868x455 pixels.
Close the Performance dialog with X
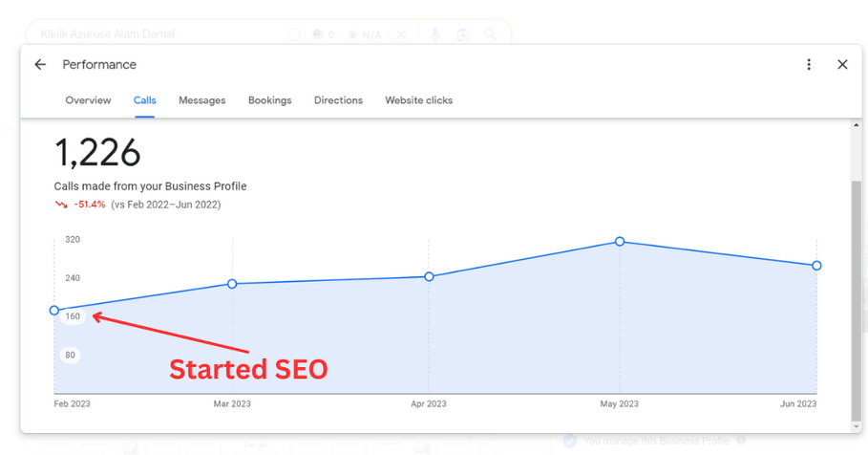point(842,65)
